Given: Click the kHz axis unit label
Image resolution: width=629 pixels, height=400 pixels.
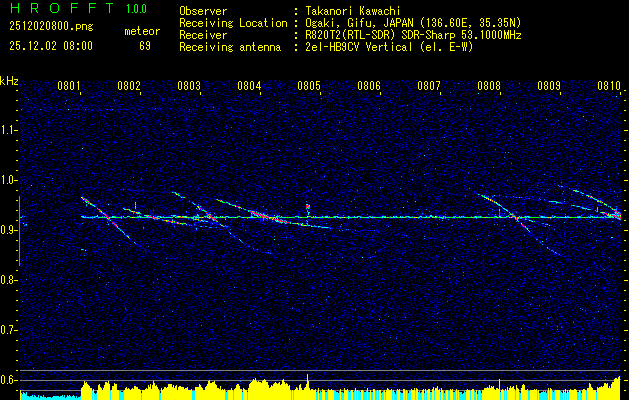Looking at the screenshot, I should coord(9,81).
